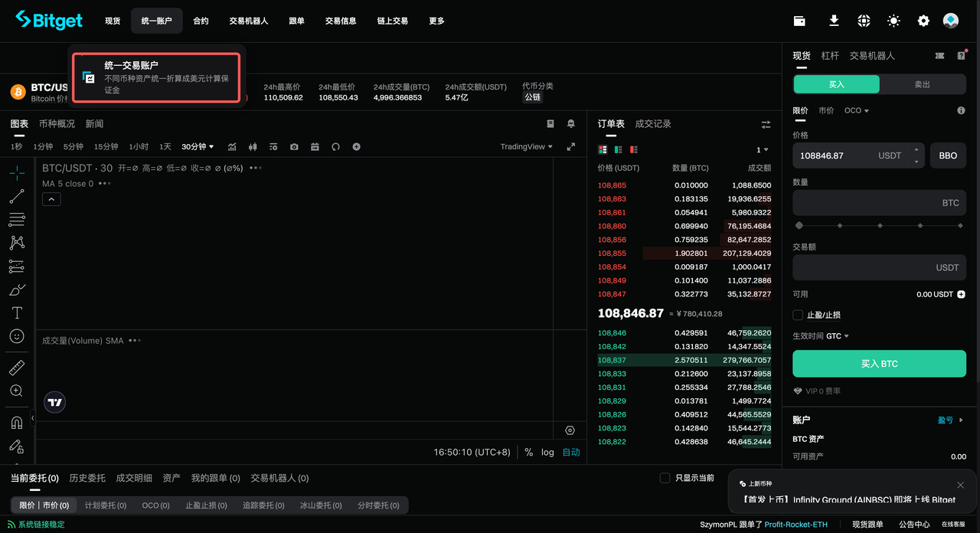Select the ruler measure tool
The width and height of the screenshot is (980, 533).
point(16,368)
